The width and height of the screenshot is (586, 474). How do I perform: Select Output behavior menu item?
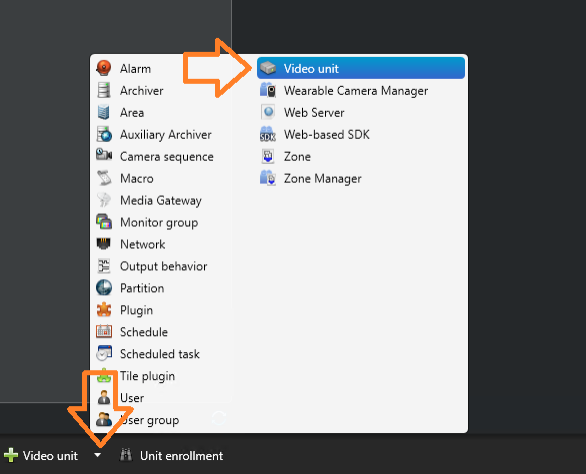point(161,266)
